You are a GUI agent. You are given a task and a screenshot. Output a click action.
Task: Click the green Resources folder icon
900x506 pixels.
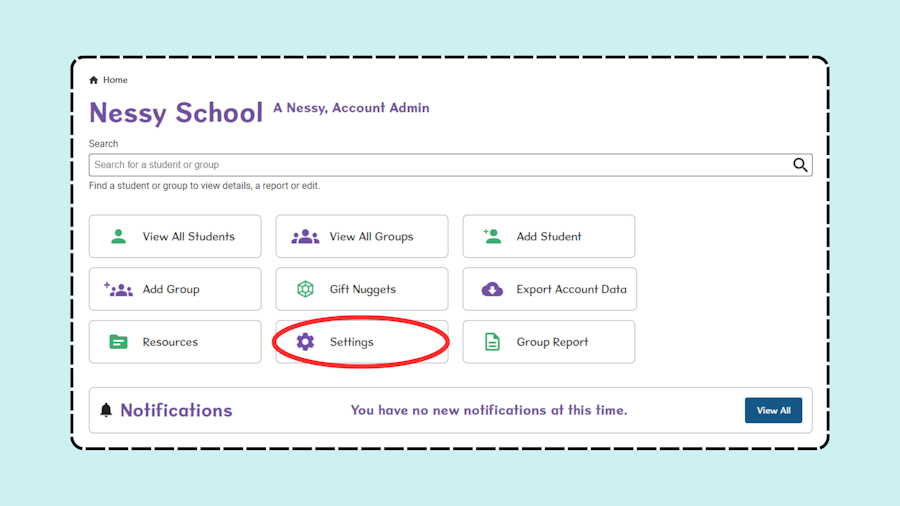tap(118, 342)
